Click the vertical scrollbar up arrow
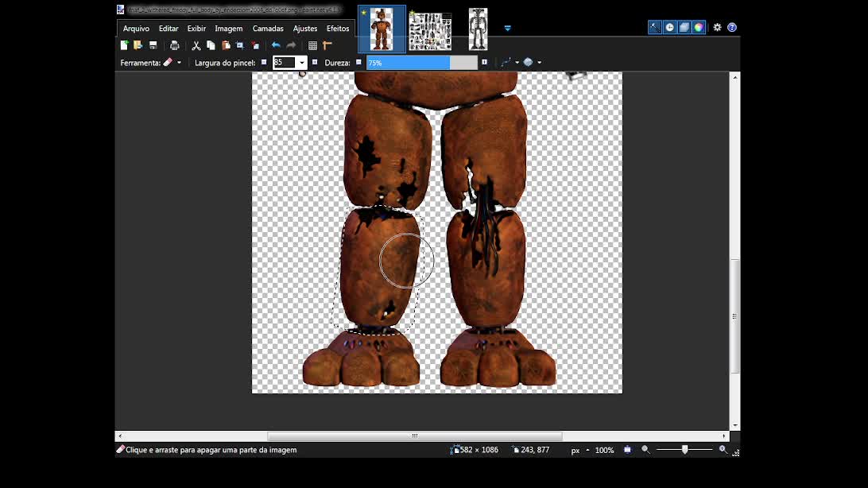Image resolution: width=868 pixels, height=488 pixels. pyautogui.click(x=735, y=77)
